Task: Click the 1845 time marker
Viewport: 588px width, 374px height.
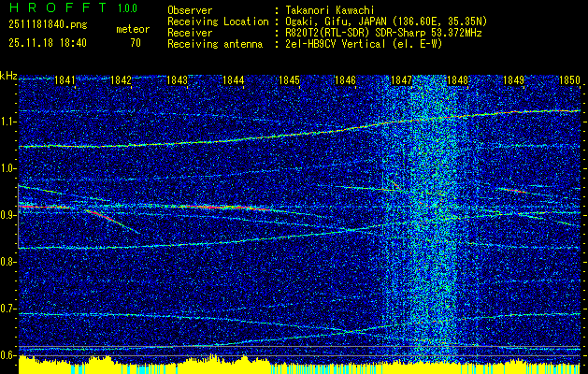Action: point(289,80)
